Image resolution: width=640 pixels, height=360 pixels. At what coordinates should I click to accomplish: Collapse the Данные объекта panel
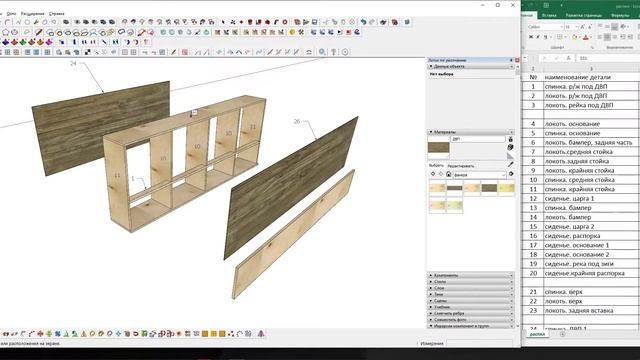click(x=471, y=66)
